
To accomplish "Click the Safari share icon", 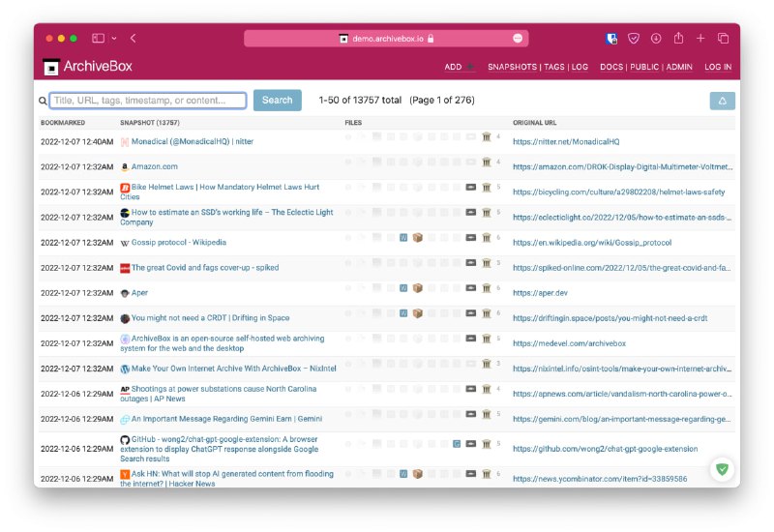I will click(x=678, y=38).
